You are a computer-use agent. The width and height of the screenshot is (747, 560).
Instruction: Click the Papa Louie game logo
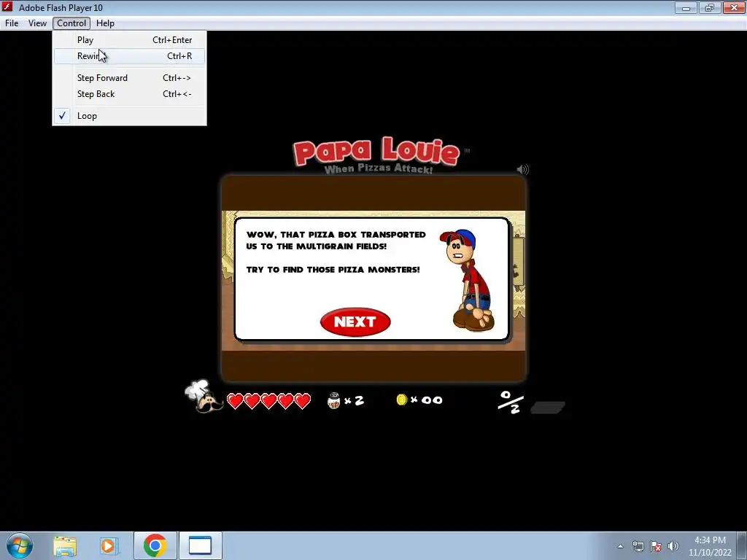(376, 155)
